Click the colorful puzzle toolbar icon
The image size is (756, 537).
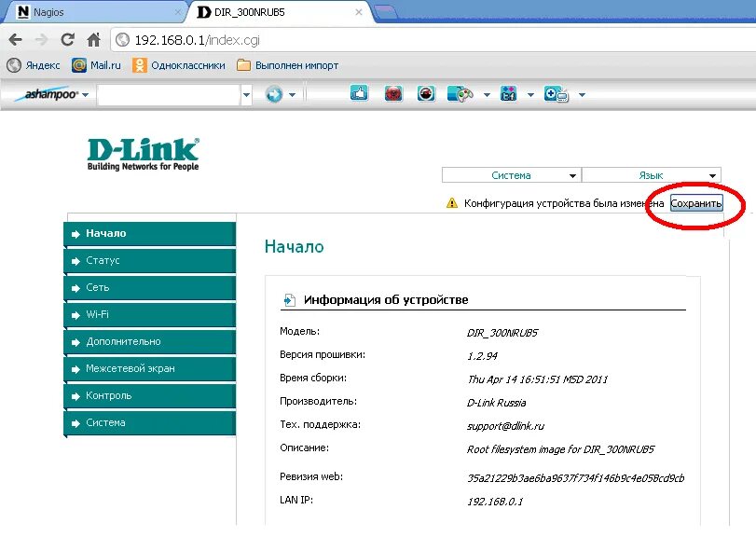(509, 93)
